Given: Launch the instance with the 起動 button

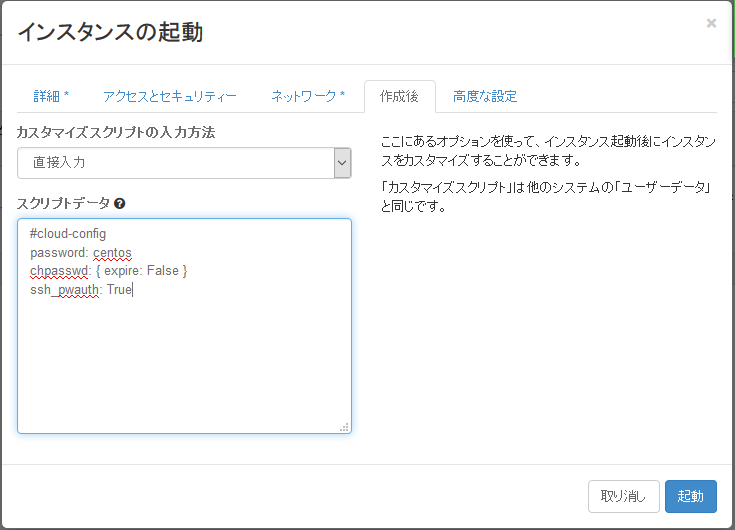Looking at the screenshot, I should 690,496.
